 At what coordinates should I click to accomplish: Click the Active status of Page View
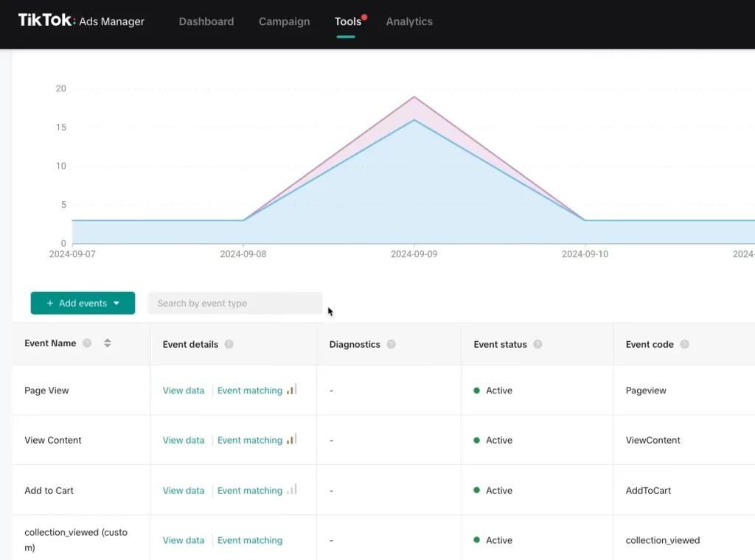pos(493,391)
